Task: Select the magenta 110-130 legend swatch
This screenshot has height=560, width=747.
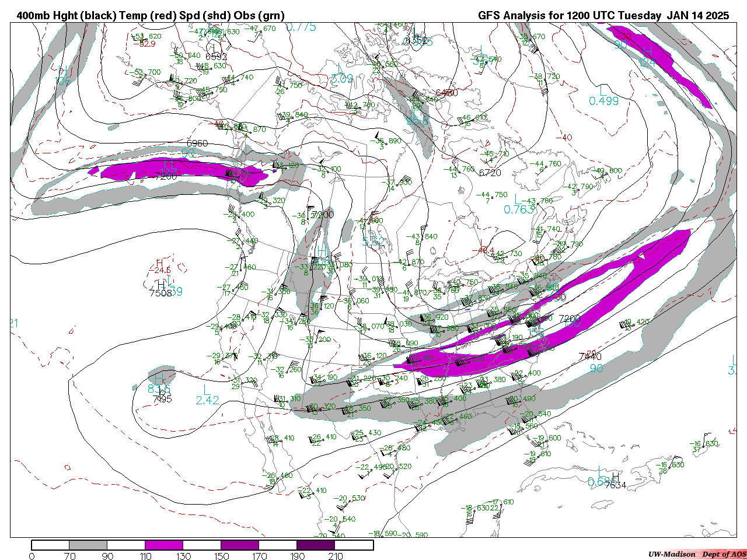Action: [163, 545]
